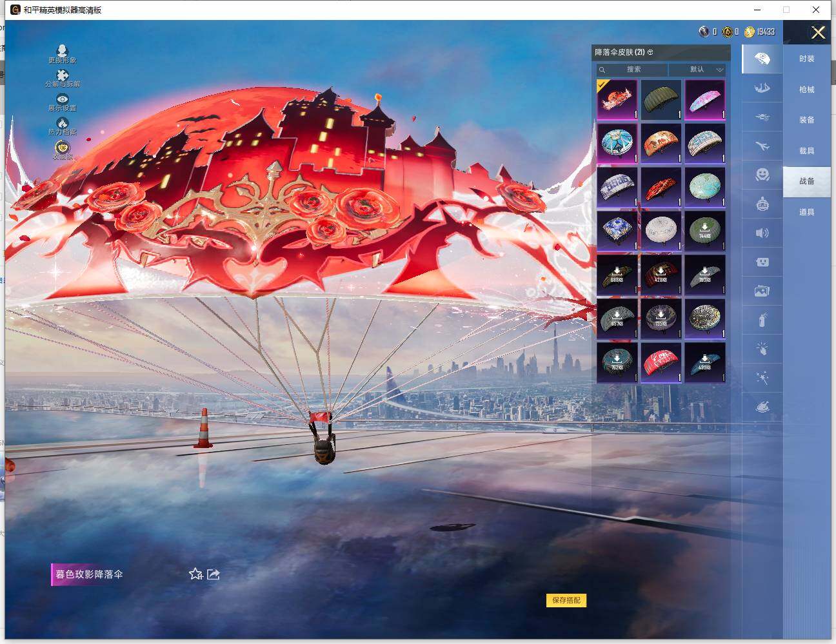
Task: Open the picture background category icon
Action: click(762, 291)
